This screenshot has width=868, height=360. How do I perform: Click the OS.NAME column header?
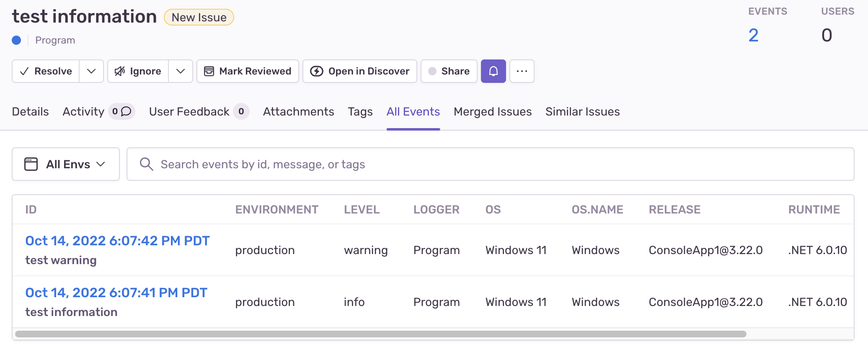point(597,209)
